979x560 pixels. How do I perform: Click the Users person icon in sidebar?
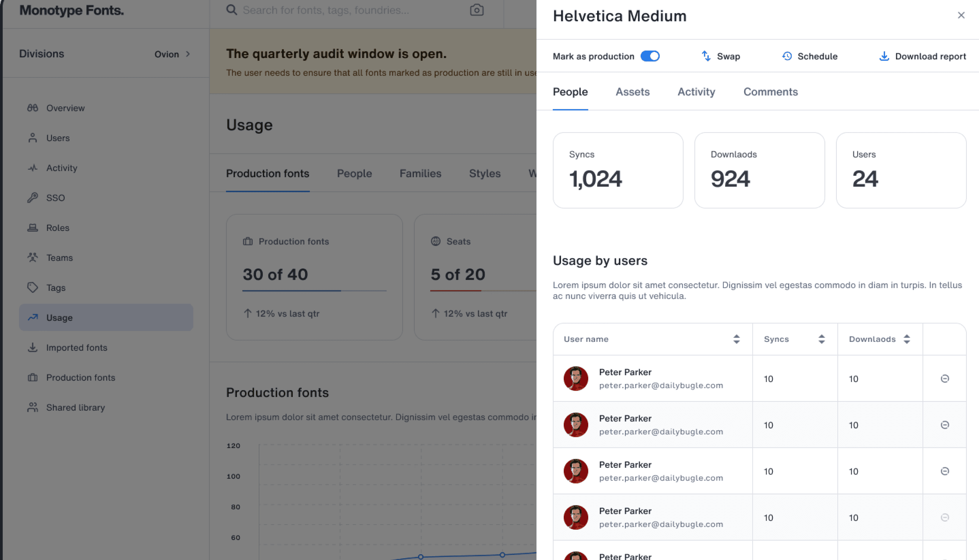33,138
